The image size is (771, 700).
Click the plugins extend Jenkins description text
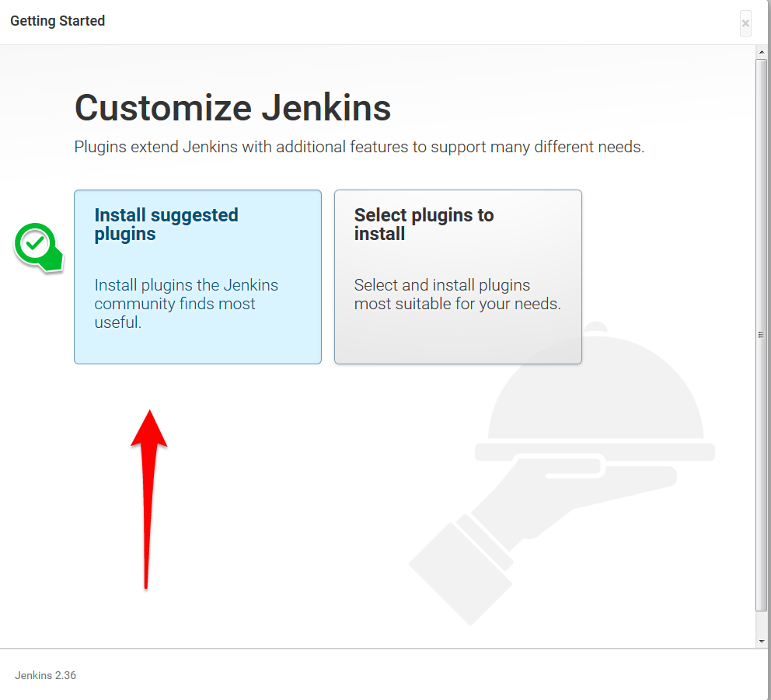click(x=359, y=147)
